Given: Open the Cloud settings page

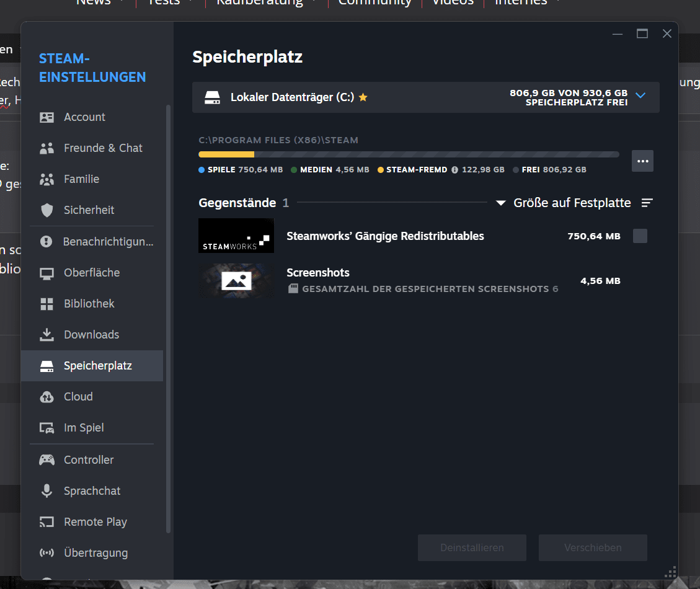Looking at the screenshot, I should coord(92,397).
